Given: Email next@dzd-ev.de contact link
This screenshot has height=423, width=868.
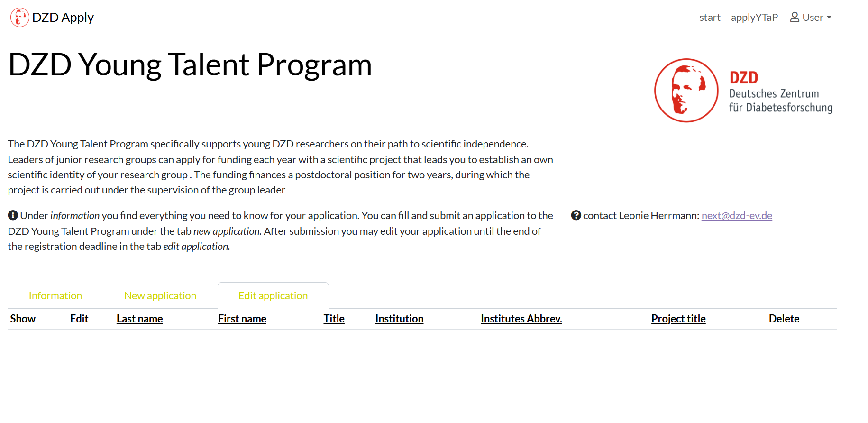Looking at the screenshot, I should (x=737, y=216).
